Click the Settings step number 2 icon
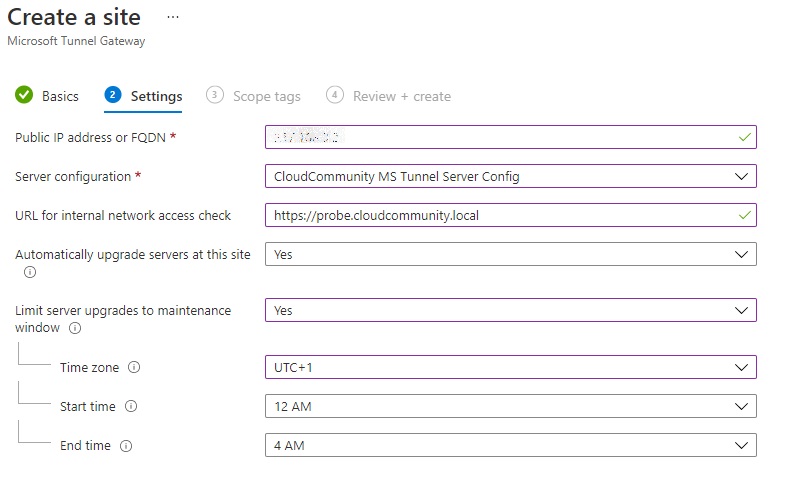 coord(113,96)
